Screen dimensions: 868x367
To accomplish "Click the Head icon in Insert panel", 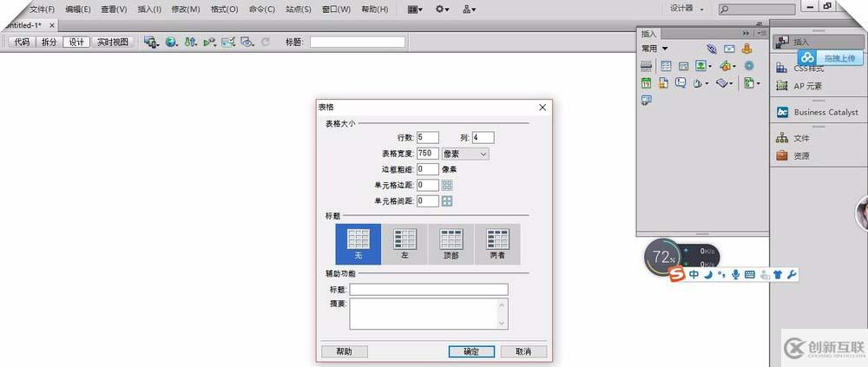I will coord(700,83).
